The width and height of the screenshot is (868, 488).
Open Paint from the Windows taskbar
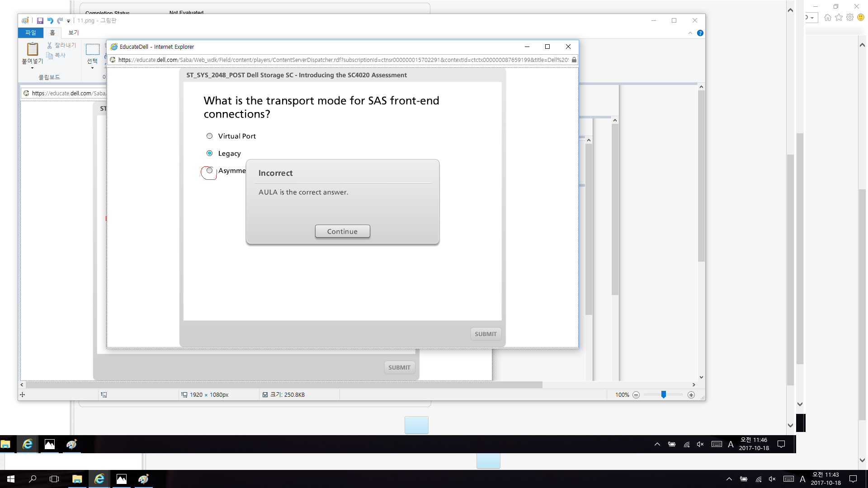pos(144,479)
